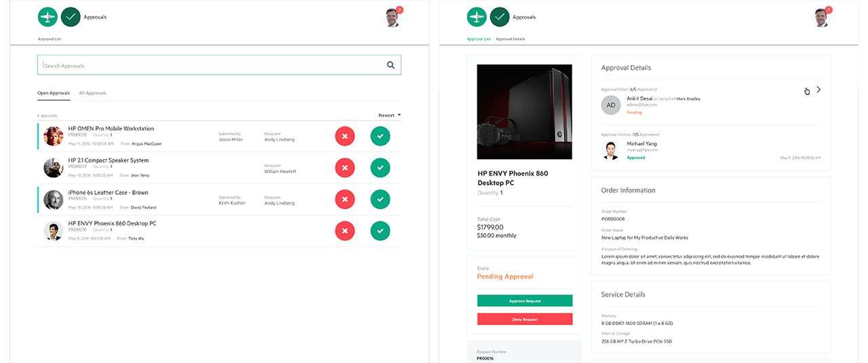Viewport: 868px width, 363px height.
Task: Click the Approval Details breadcrumb item
Action: (511, 39)
